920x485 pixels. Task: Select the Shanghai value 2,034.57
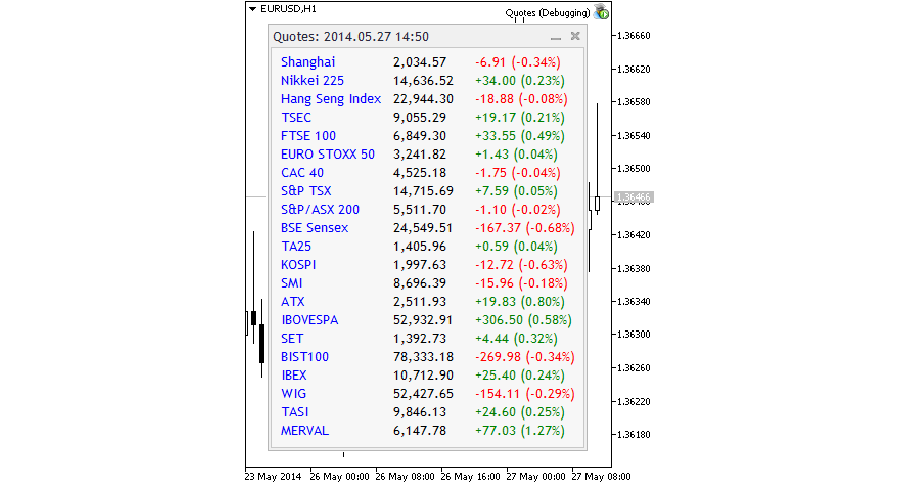click(x=420, y=62)
